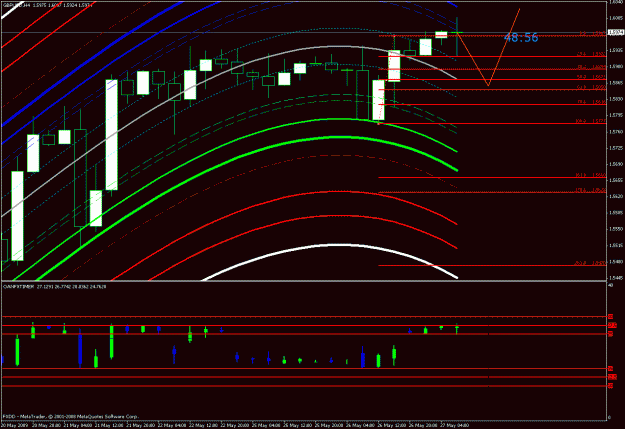Click the Fibonacci 61.8 level label

point(592,87)
